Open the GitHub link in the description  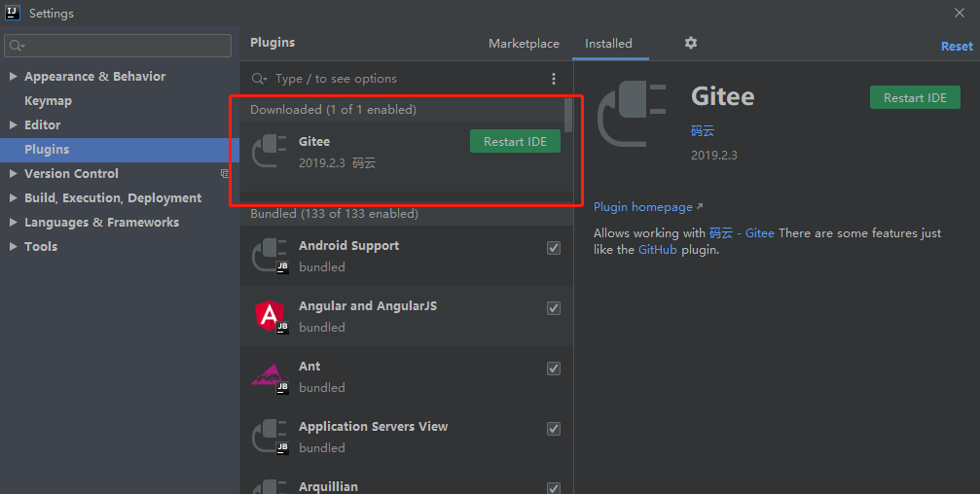click(x=658, y=250)
